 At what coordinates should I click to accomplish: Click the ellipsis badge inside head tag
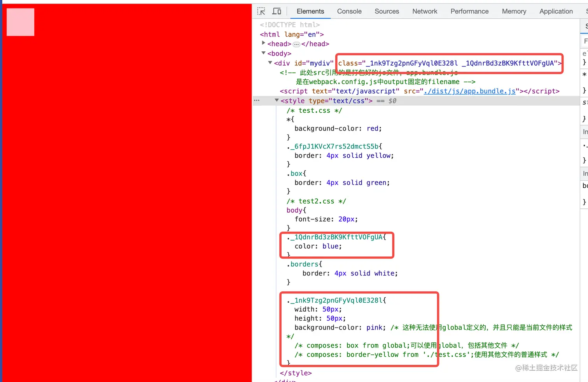296,44
